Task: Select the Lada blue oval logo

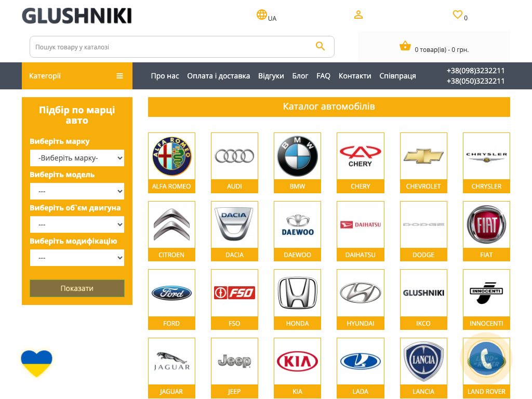Action: pos(361,362)
